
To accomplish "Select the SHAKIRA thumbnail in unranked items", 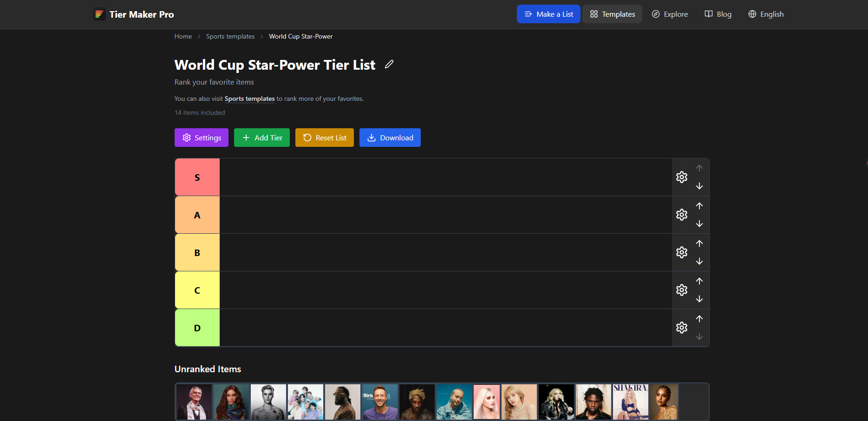I will (631, 402).
